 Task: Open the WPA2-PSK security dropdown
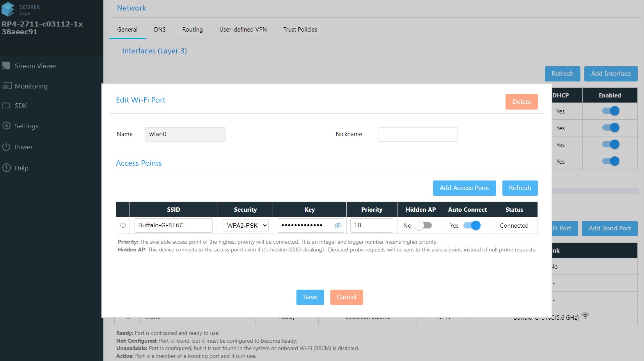[245, 225]
